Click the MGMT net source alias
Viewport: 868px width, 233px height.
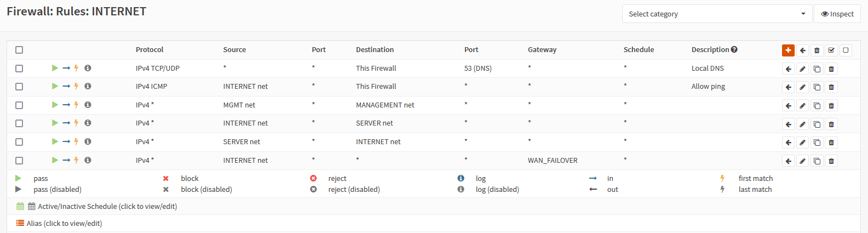[x=239, y=105]
